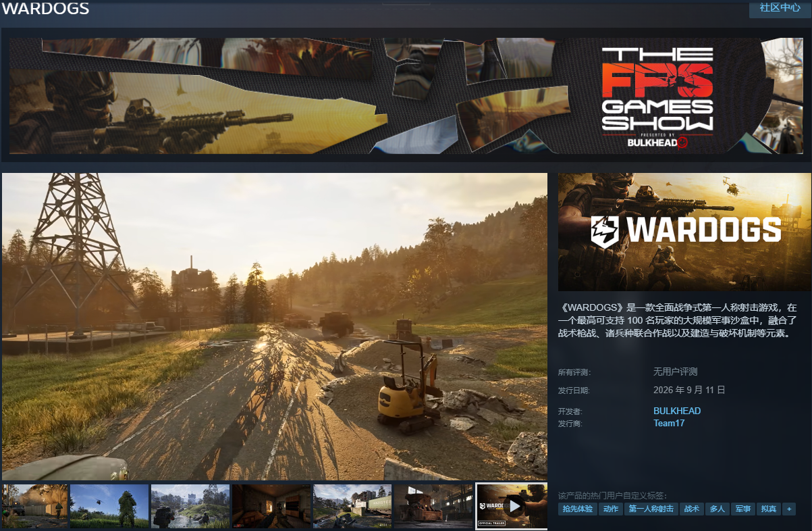This screenshot has width=812, height=531.
Task: Click the 该产品的热门用户自定义标签 heading
Action: click(x=612, y=496)
